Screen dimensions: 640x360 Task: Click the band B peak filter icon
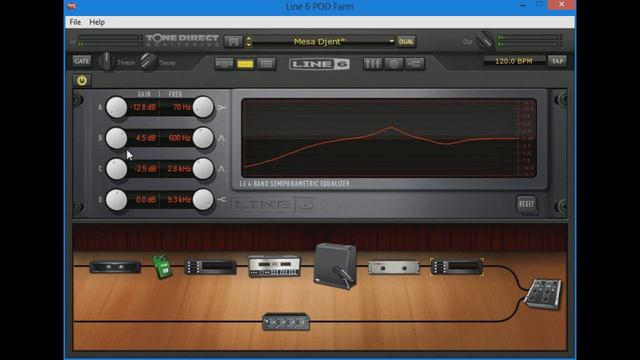[x=221, y=138]
